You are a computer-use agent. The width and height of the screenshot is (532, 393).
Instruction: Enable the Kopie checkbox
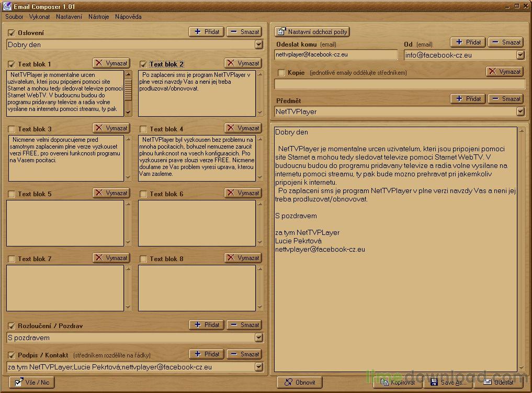click(x=281, y=73)
